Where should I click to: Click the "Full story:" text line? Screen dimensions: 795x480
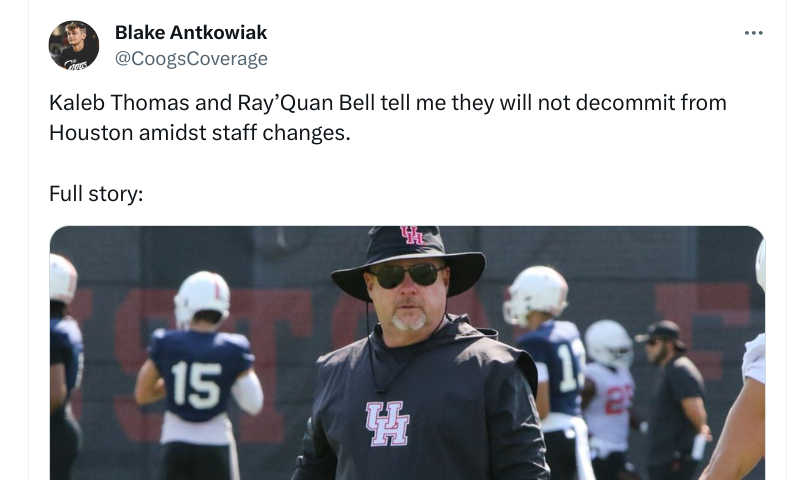pos(96,194)
